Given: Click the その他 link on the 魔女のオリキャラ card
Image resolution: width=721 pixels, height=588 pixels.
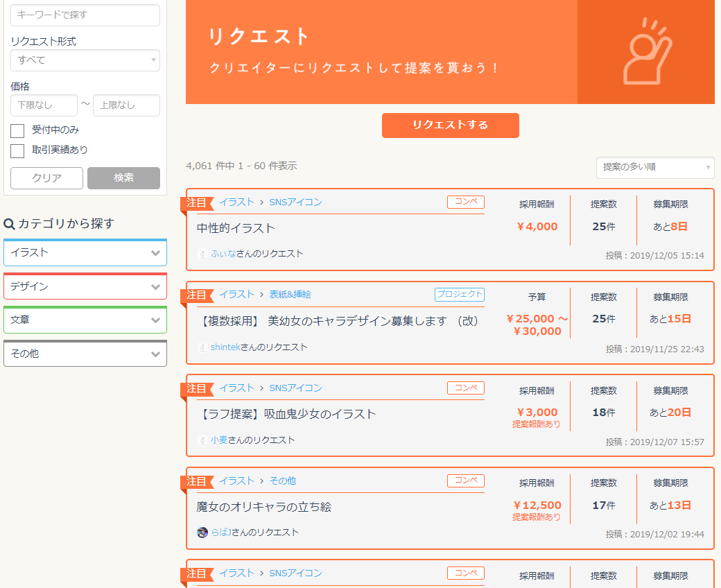Looking at the screenshot, I should point(282,481).
